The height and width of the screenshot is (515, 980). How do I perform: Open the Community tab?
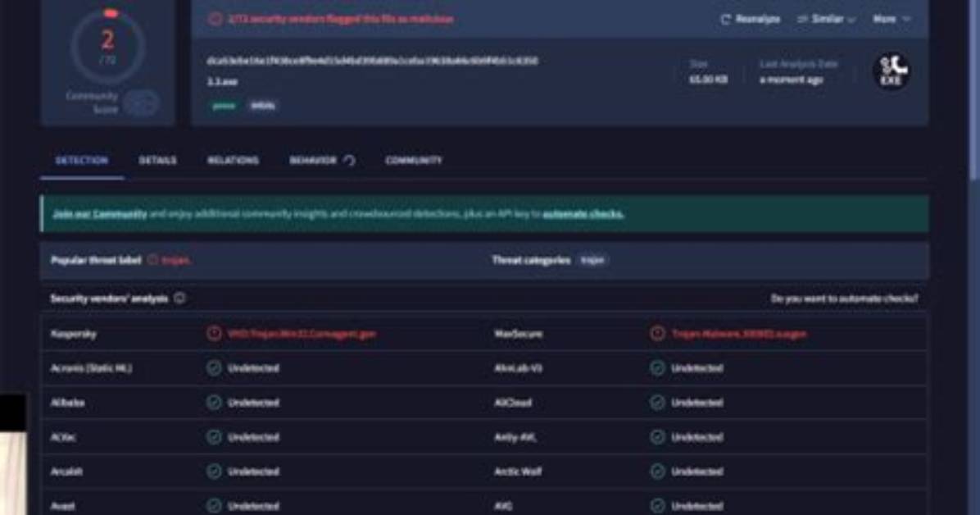[414, 161]
